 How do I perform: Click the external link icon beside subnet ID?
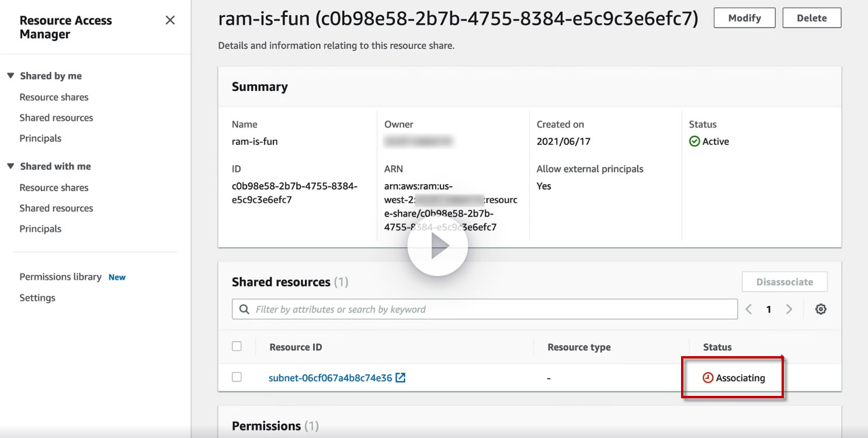coord(401,378)
